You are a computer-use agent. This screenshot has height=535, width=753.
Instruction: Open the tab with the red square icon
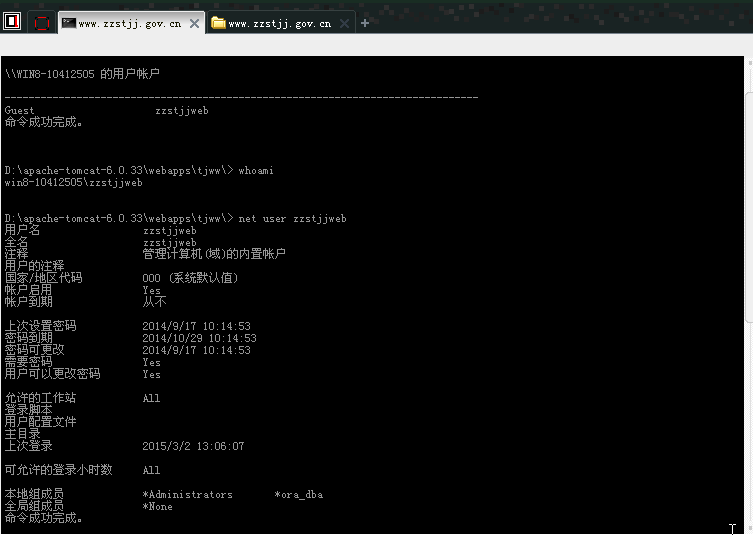click(x=42, y=23)
